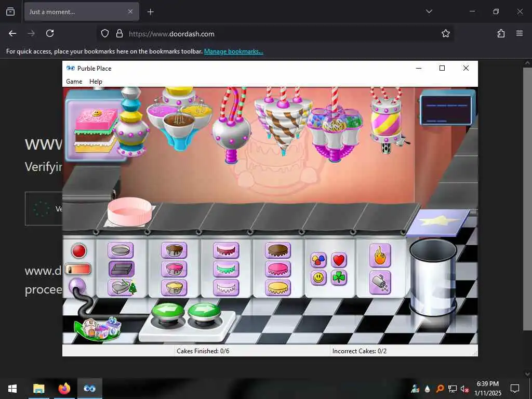The width and height of the screenshot is (532, 399).
Task: Apply yellow top icing
Action: click(x=278, y=287)
